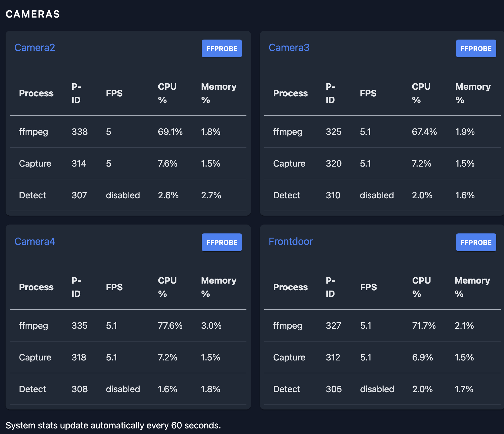This screenshot has height=434, width=504.
Task: Select Camera4 Capture P-ID 318
Action: point(79,357)
